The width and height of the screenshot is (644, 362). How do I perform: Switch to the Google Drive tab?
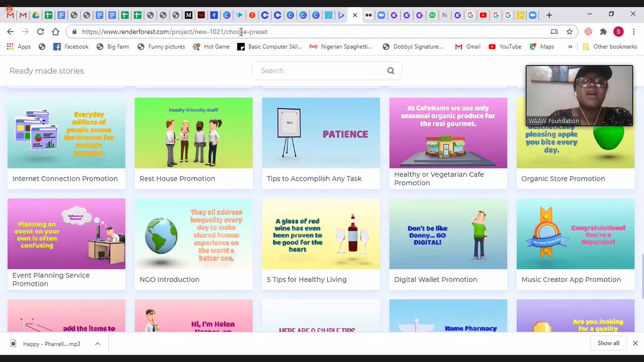click(x=36, y=15)
